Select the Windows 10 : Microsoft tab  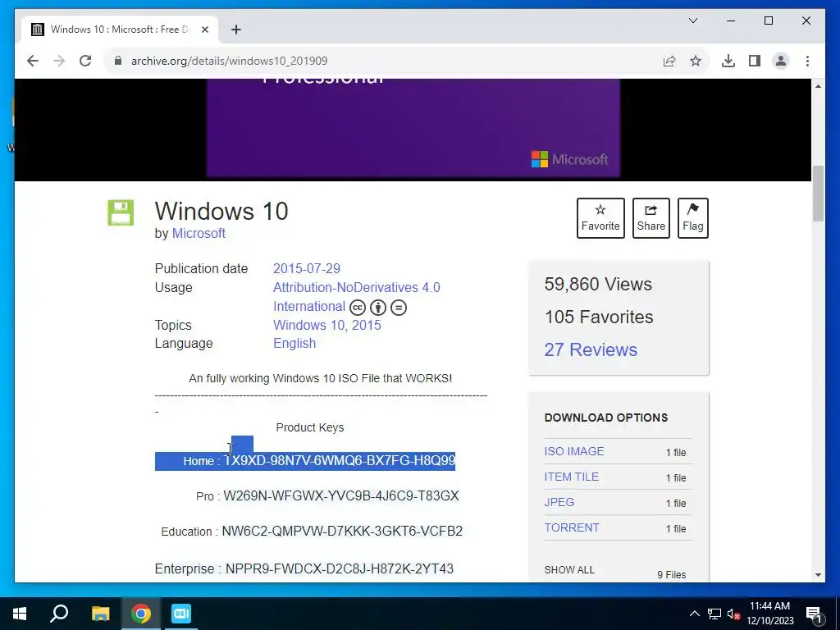tap(119, 30)
